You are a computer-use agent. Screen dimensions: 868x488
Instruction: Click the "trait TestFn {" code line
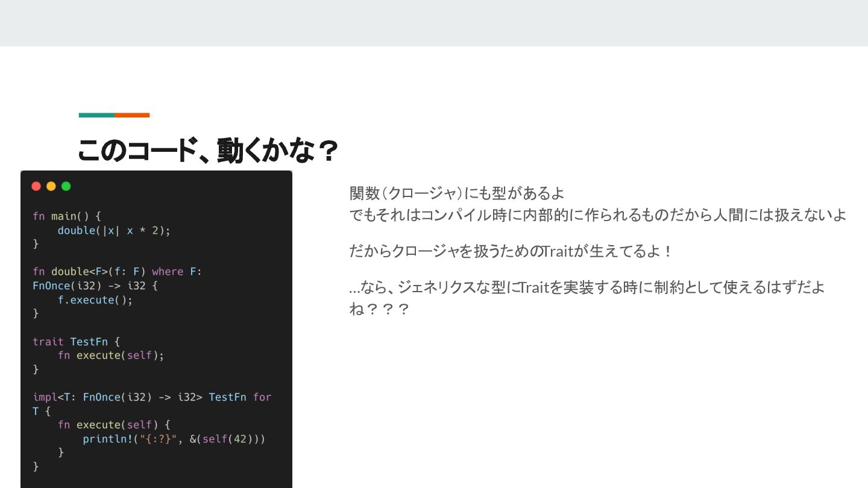click(x=76, y=341)
